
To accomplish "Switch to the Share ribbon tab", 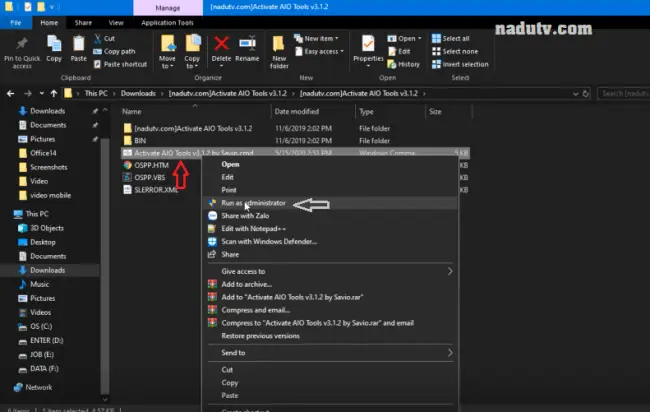I will click(83, 23).
